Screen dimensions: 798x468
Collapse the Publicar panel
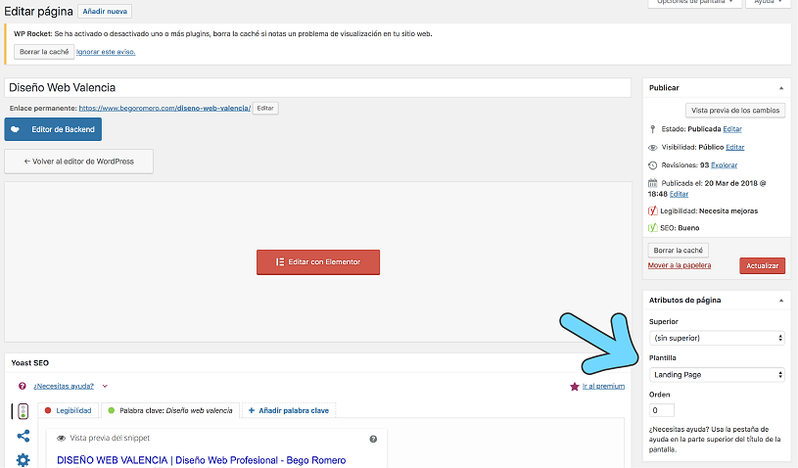tap(781, 88)
